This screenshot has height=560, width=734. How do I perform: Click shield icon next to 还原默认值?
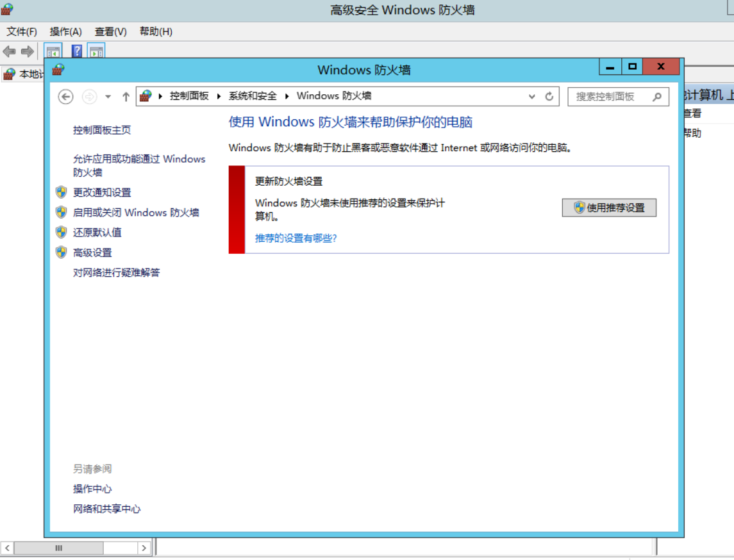tap(62, 232)
